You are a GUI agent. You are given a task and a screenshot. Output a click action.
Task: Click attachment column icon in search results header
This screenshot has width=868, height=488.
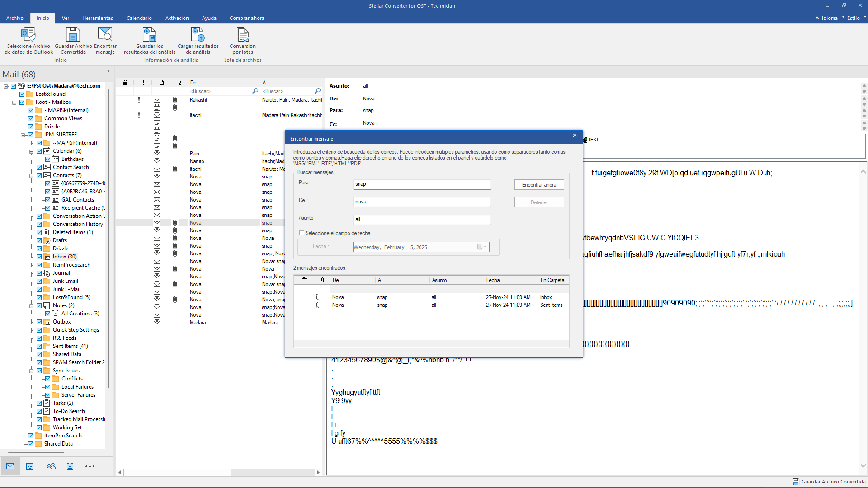322,280
